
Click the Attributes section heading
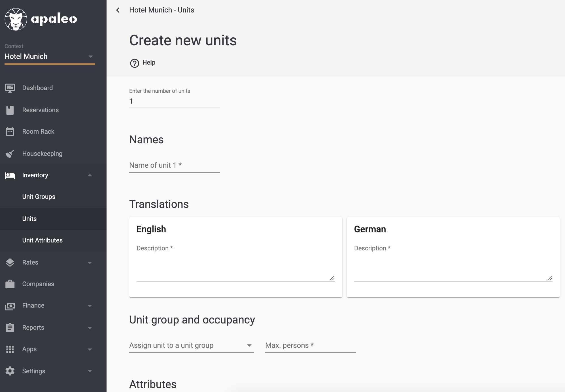153,384
